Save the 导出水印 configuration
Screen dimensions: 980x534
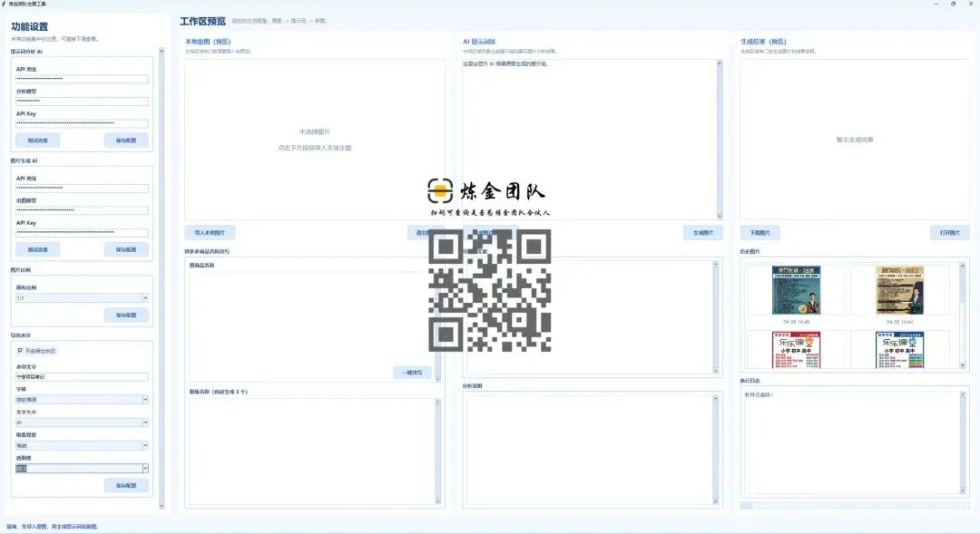coord(126,485)
